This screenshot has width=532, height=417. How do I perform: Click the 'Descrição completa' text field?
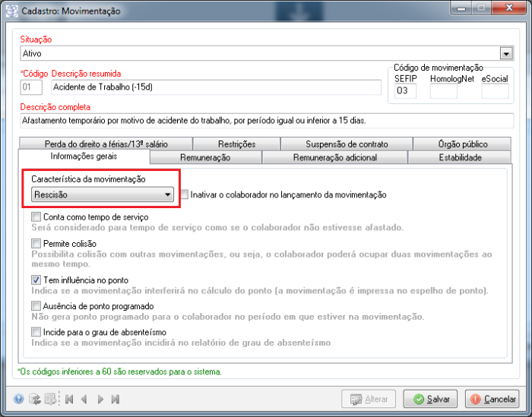(266, 120)
